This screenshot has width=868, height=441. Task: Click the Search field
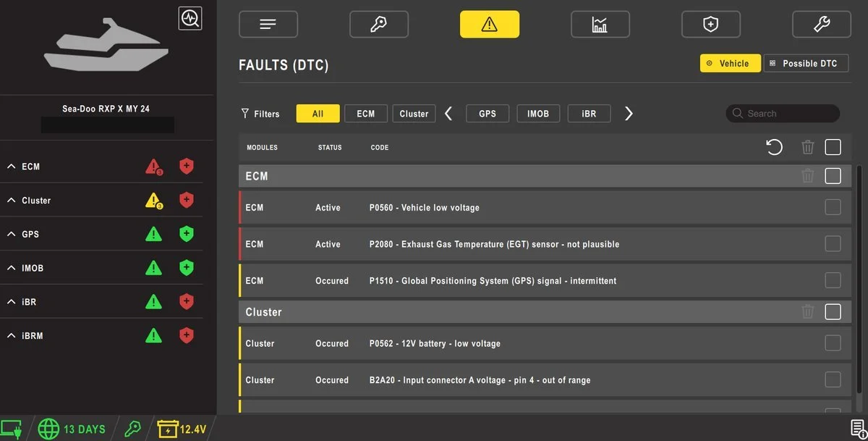[x=783, y=114]
